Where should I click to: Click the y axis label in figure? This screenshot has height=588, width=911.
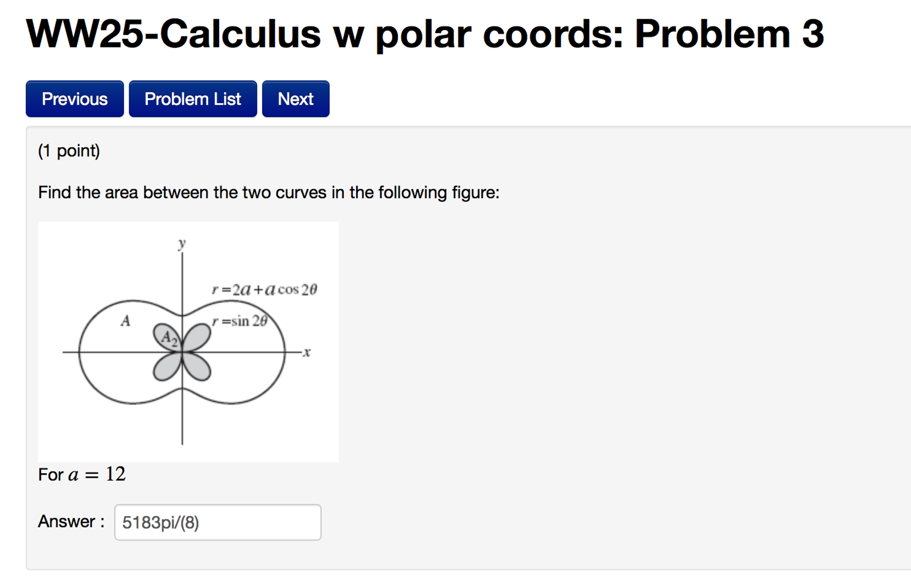[x=182, y=243]
